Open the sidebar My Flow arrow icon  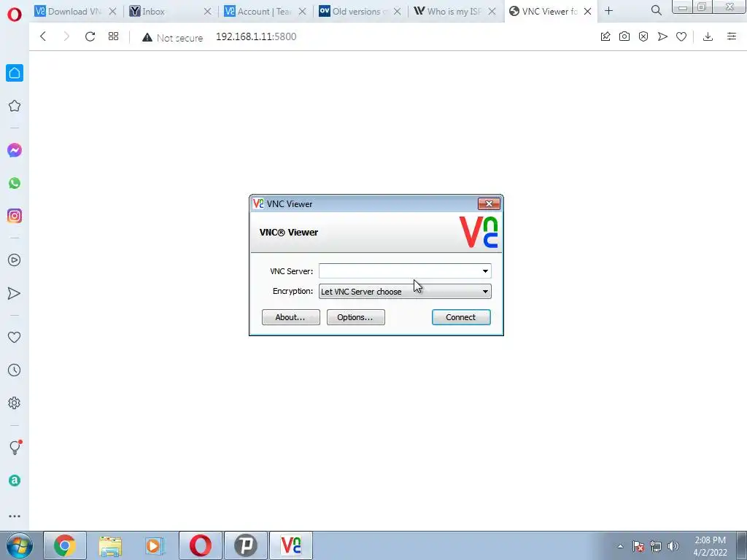click(x=15, y=293)
